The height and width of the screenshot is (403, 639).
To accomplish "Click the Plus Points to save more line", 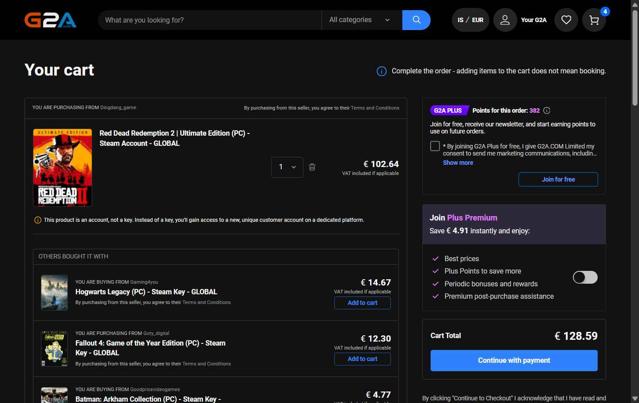I will click(x=483, y=271).
